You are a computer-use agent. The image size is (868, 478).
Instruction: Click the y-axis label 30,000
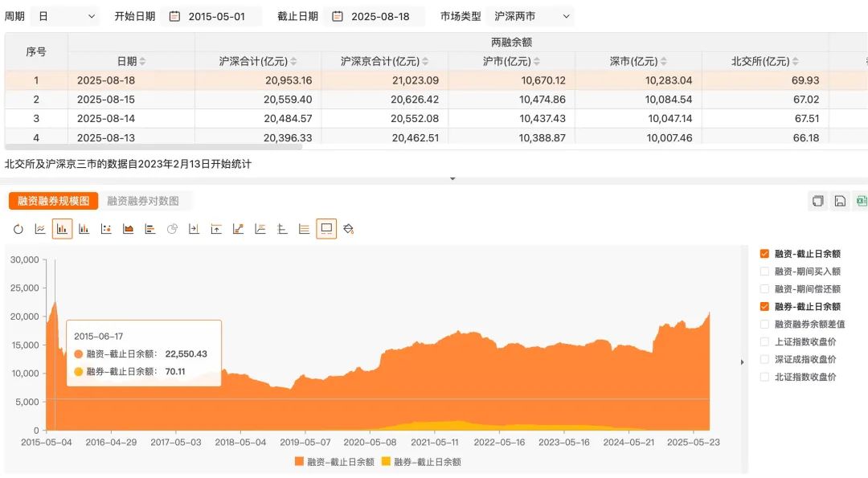tap(25, 259)
